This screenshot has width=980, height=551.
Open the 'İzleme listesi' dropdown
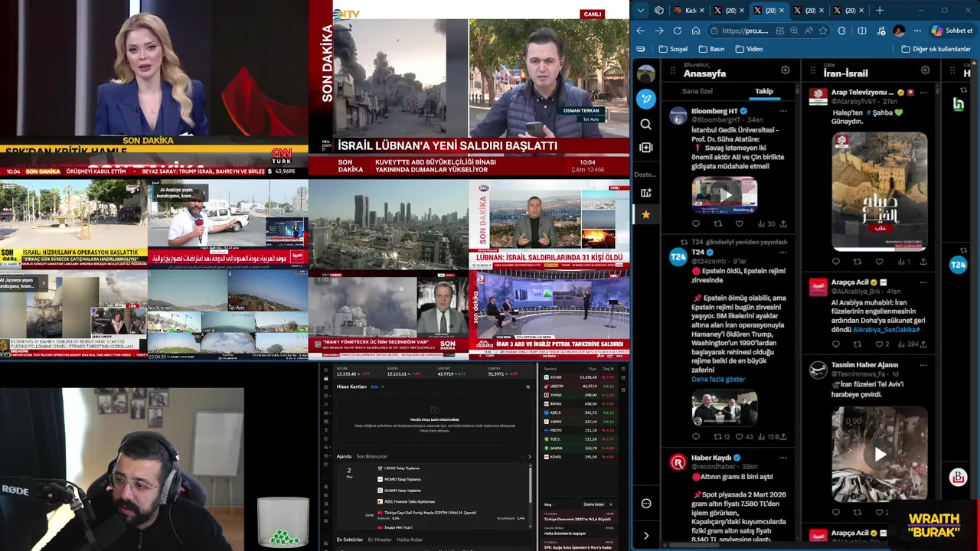click(594, 504)
